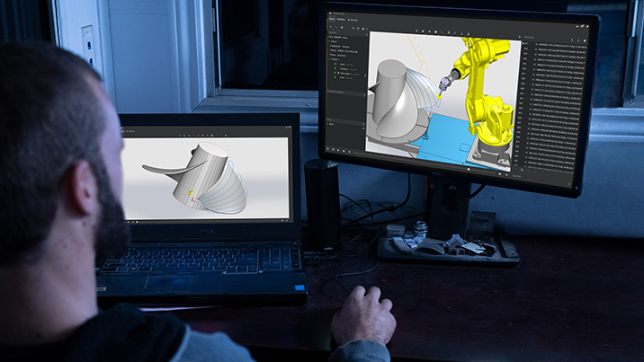The image size is (644, 362).
Task: Toggle the green status dot of the third operation
Action: coord(335,73)
